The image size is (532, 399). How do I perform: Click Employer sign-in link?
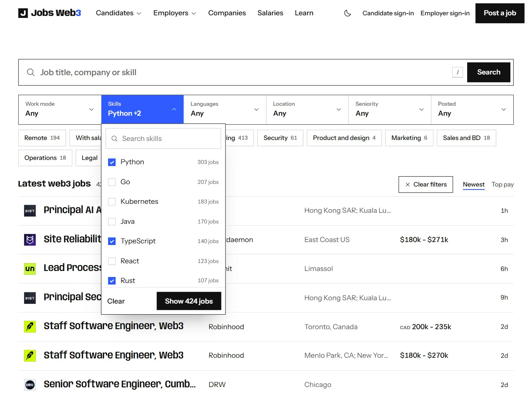coord(445,13)
